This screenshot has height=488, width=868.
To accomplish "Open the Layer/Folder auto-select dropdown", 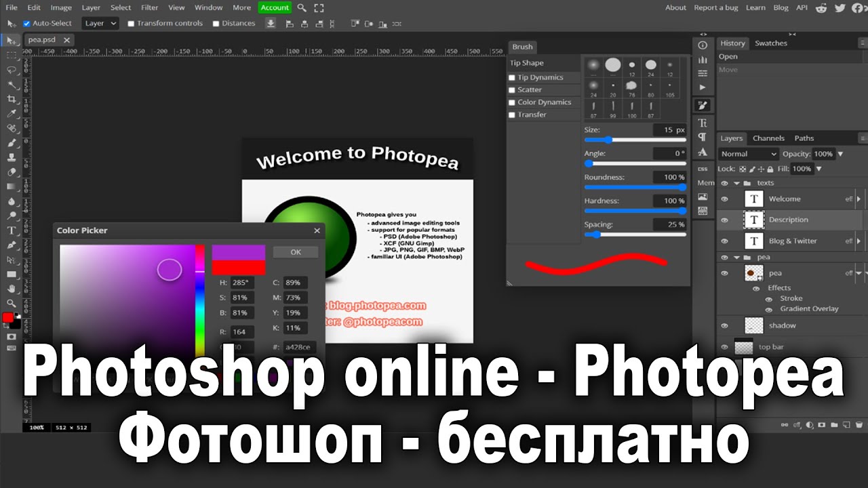I will point(100,23).
